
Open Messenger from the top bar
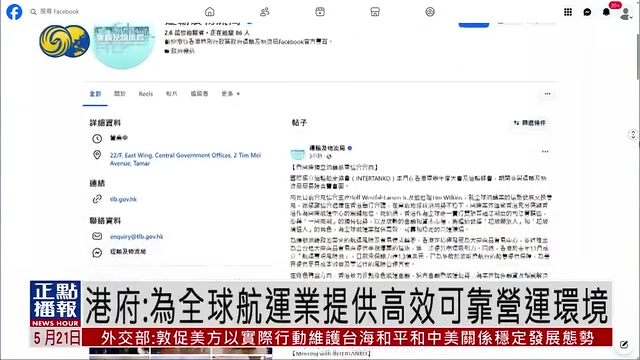(x=587, y=12)
